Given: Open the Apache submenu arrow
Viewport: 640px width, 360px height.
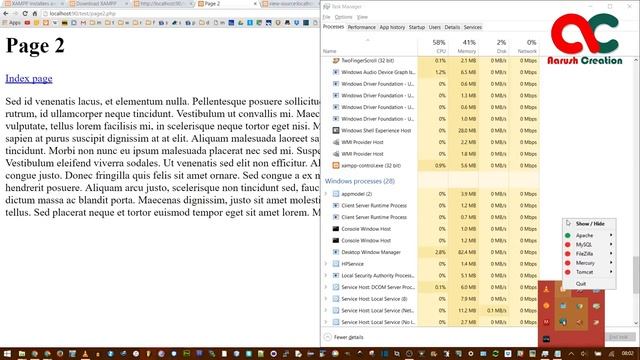Looking at the screenshot, I should pos(611,235).
